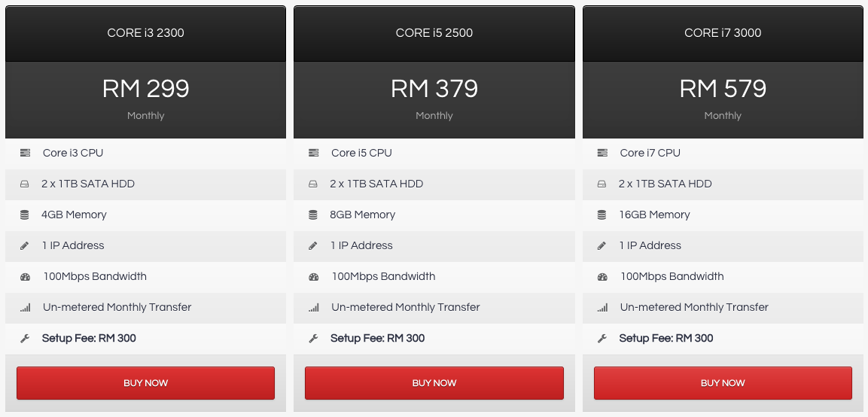Click the Buy Now button for Core i7 3000
Image resolution: width=868 pixels, height=417 pixels.
723,382
